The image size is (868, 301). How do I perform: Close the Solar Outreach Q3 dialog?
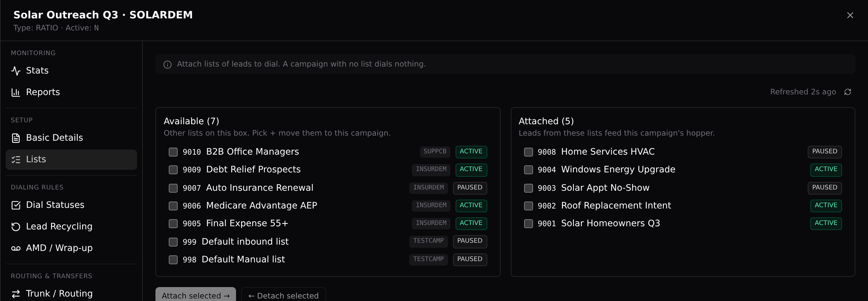(850, 15)
